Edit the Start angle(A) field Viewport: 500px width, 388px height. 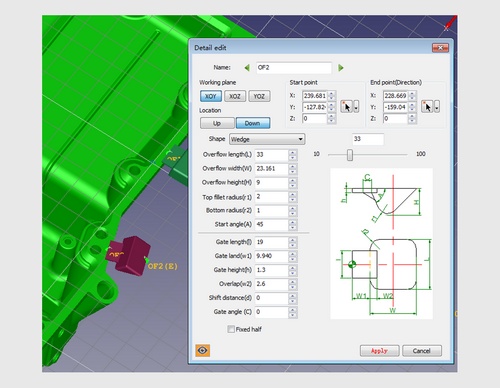271,224
